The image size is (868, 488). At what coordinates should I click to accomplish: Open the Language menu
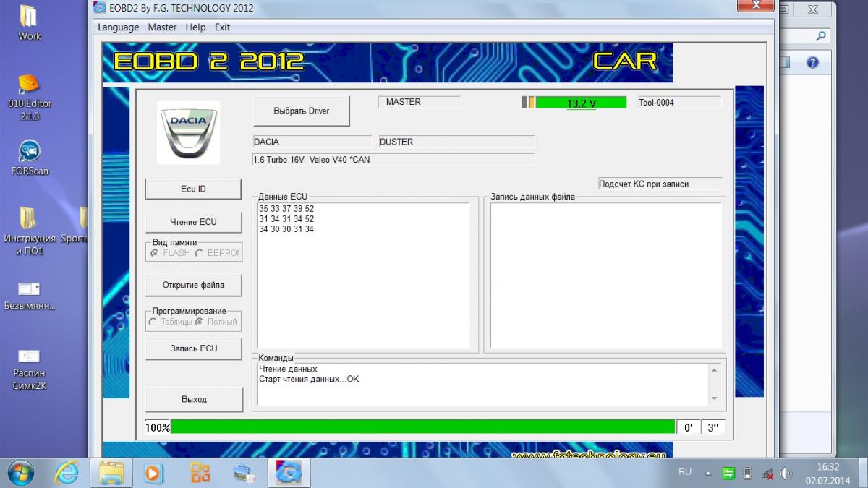[x=118, y=27]
